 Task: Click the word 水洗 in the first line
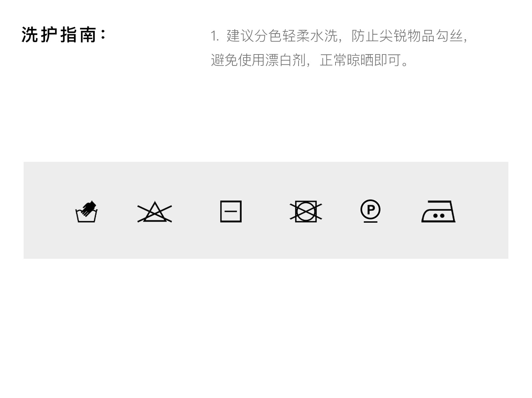click(324, 36)
